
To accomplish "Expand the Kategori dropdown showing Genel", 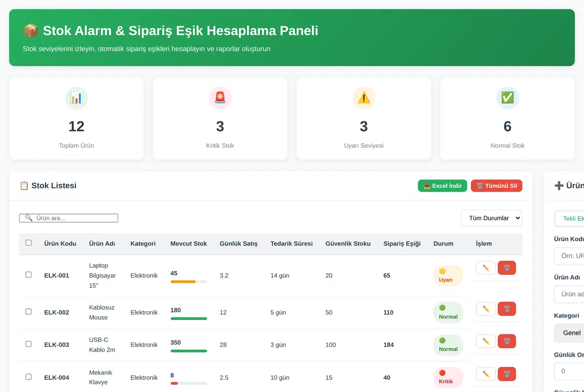I will 569,333.
